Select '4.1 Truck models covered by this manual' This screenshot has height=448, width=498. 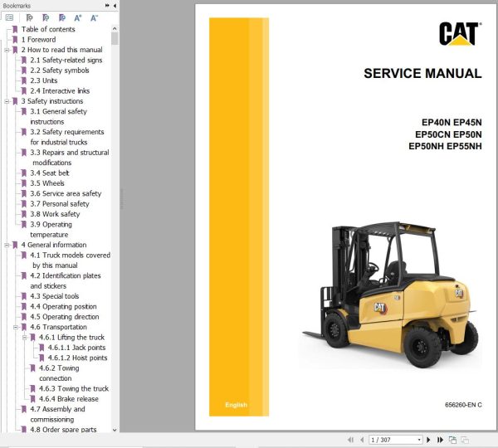[x=71, y=260]
